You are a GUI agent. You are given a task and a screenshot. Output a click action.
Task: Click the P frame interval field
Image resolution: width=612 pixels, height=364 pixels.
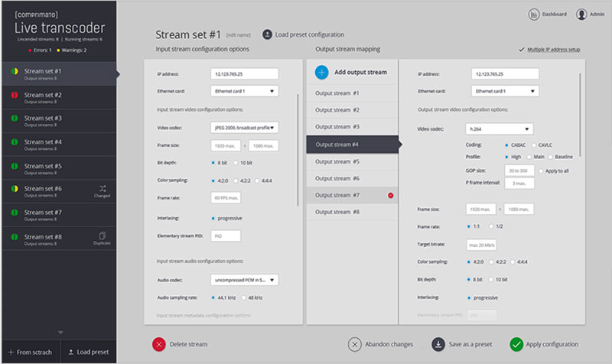(519, 184)
